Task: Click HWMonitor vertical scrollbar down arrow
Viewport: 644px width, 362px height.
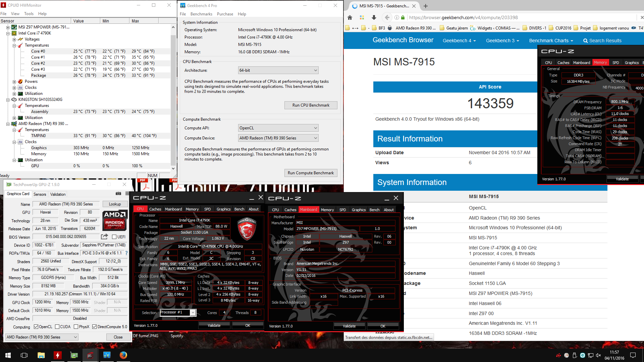Action: pyautogui.click(x=173, y=169)
